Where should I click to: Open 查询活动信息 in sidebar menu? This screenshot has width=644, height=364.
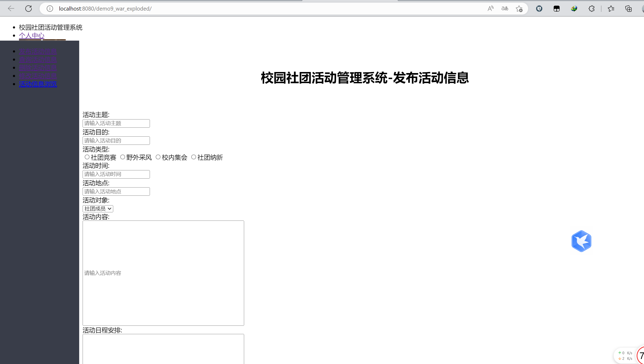(x=38, y=60)
